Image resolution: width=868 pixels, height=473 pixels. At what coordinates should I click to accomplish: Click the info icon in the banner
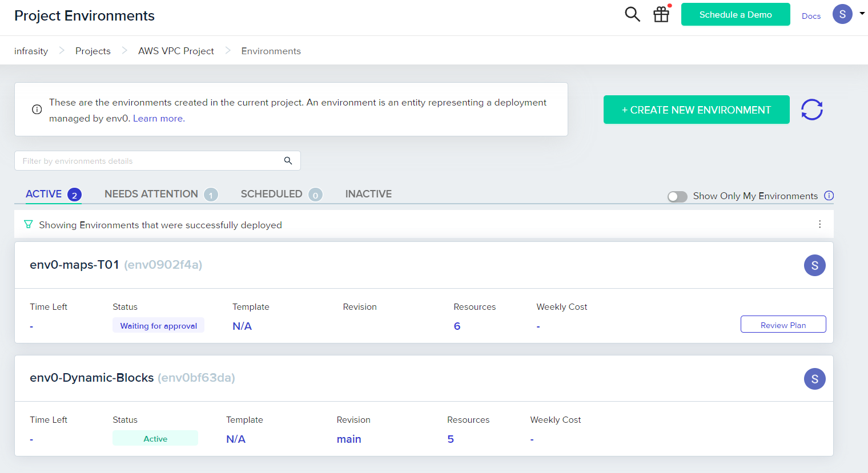click(x=37, y=110)
